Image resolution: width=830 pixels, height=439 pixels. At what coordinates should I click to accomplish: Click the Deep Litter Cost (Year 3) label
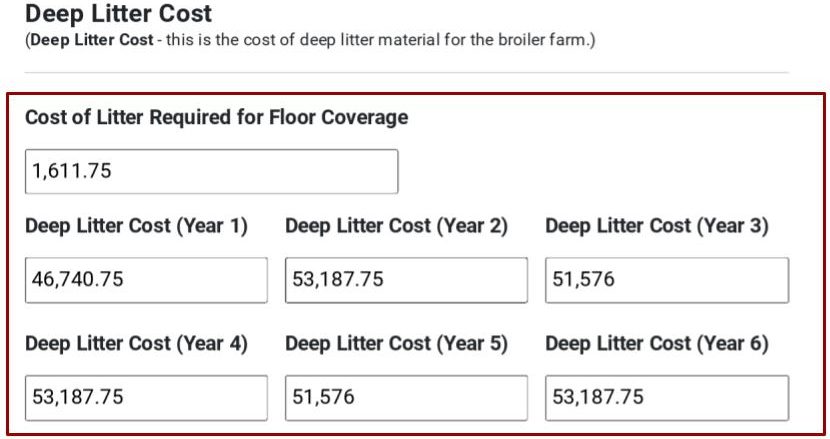point(657,226)
